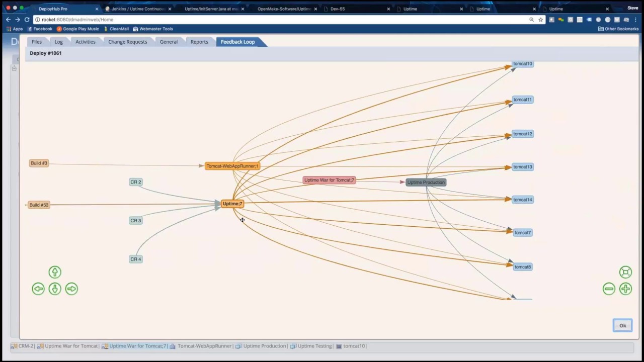The height and width of the screenshot is (362, 644).
Task: Open the Google Play Music bookmark
Action: tap(78, 29)
